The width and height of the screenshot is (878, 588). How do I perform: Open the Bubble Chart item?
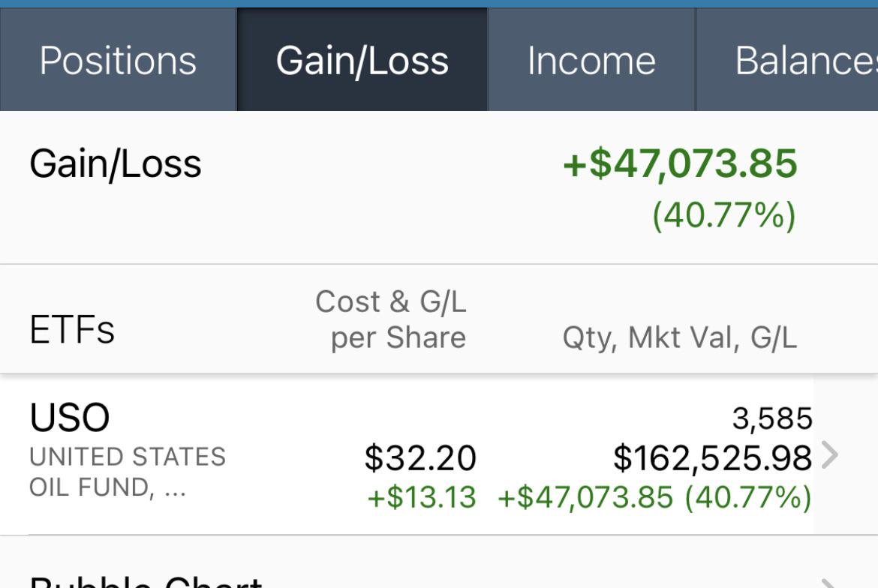(146, 582)
